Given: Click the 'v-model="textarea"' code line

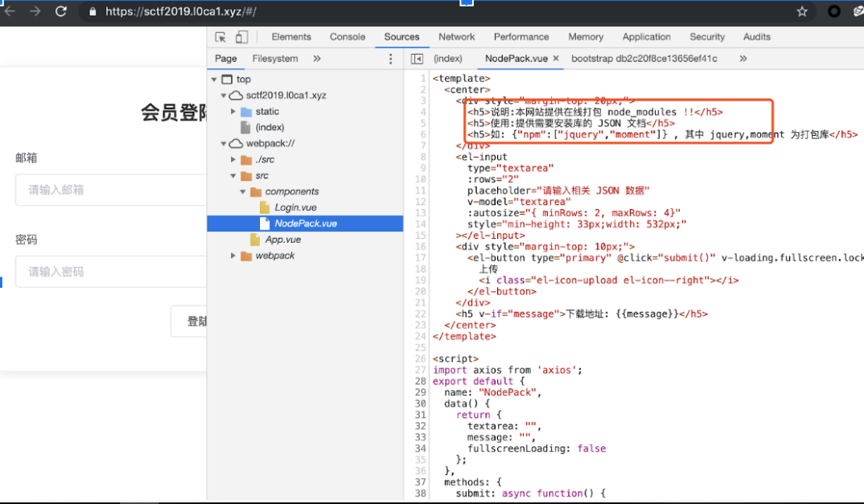Looking at the screenshot, I should (519, 202).
